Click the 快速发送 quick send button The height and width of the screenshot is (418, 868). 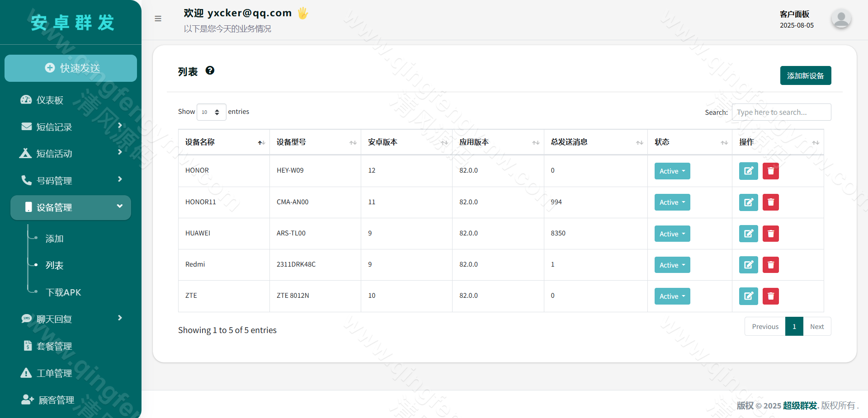pos(71,68)
